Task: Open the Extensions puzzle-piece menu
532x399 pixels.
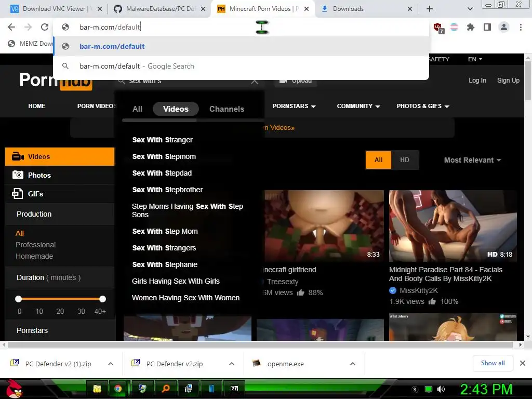Action: 470,27
